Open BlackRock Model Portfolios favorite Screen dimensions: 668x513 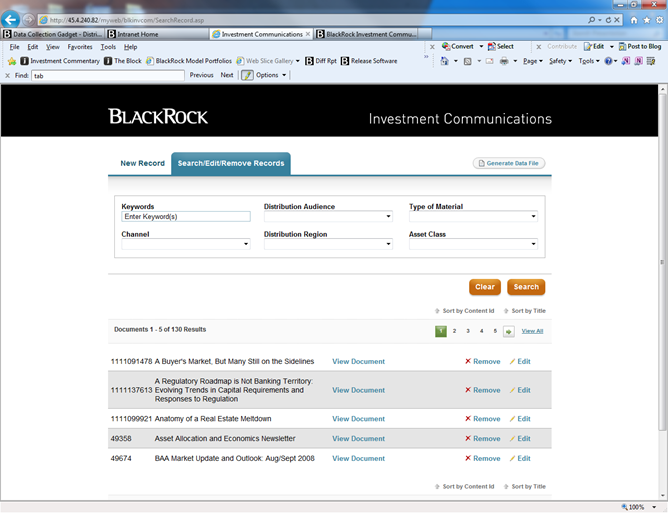point(189,61)
